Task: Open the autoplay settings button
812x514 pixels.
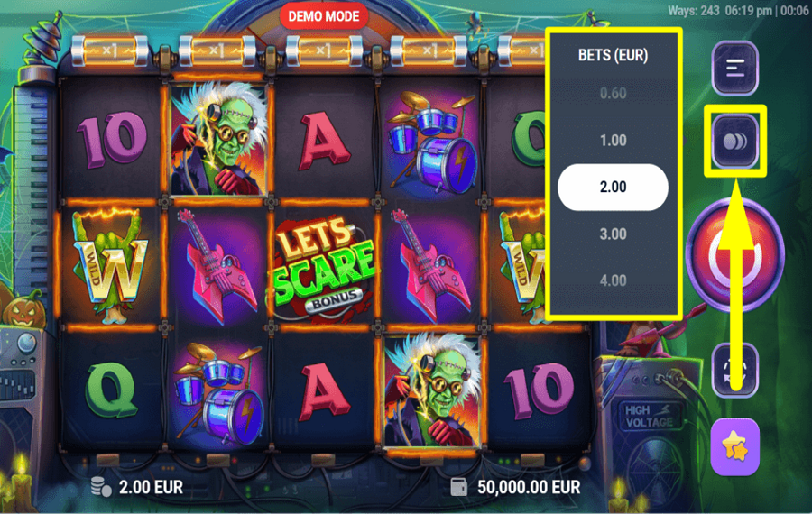Action: (734, 370)
